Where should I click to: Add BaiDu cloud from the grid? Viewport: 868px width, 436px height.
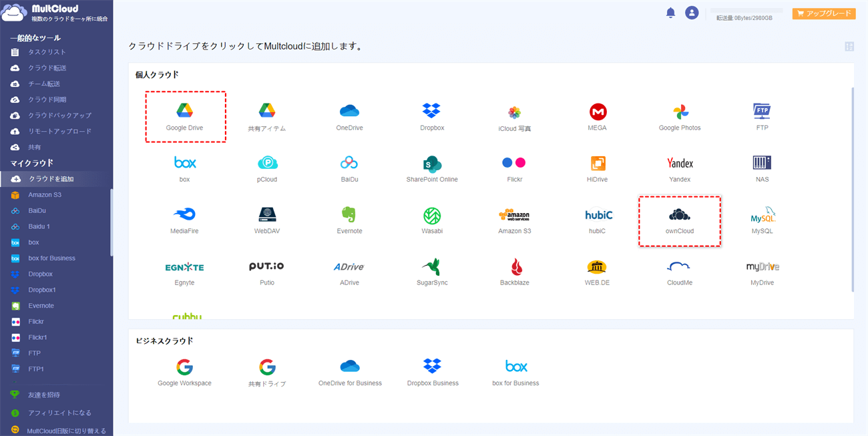pos(349,169)
